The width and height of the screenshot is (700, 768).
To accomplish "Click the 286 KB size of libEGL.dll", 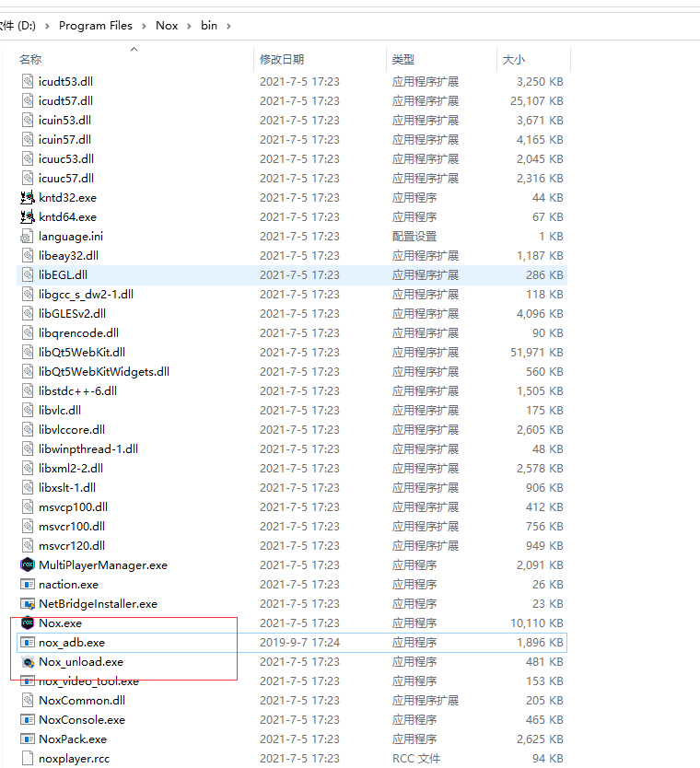I will (544, 274).
